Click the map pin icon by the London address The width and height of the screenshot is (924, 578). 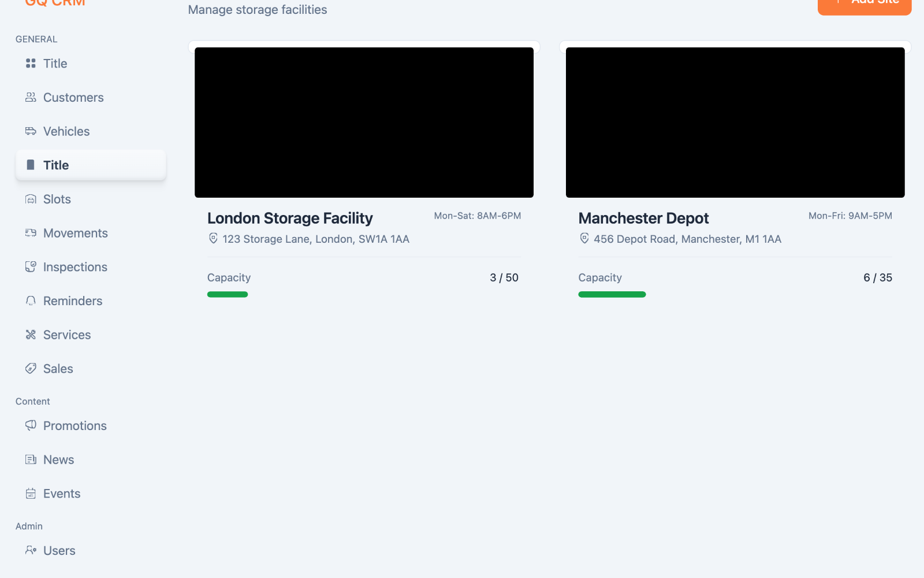pyautogui.click(x=213, y=238)
